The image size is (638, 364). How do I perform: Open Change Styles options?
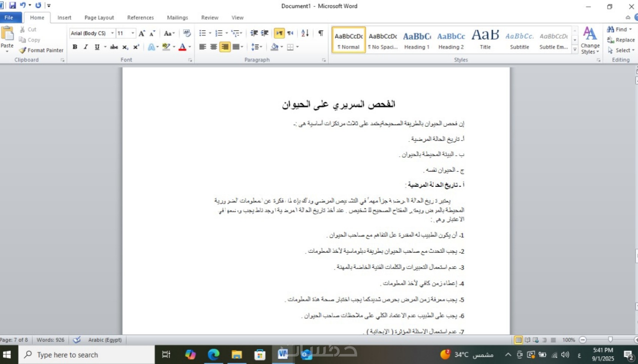pyautogui.click(x=590, y=40)
